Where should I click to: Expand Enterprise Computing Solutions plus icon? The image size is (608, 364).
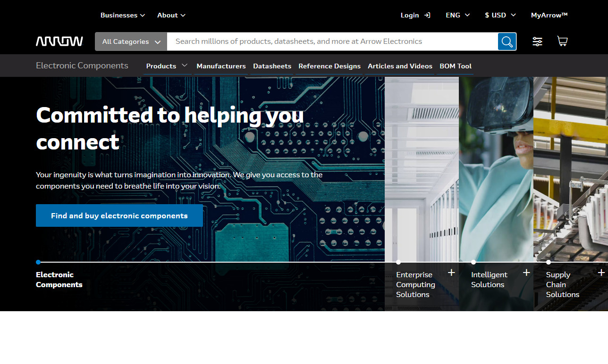[451, 273]
